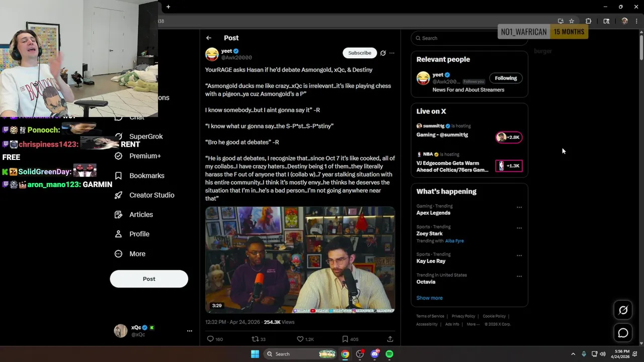
Task: Open Spotify from the taskbar
Action: (x=389, y=354)
